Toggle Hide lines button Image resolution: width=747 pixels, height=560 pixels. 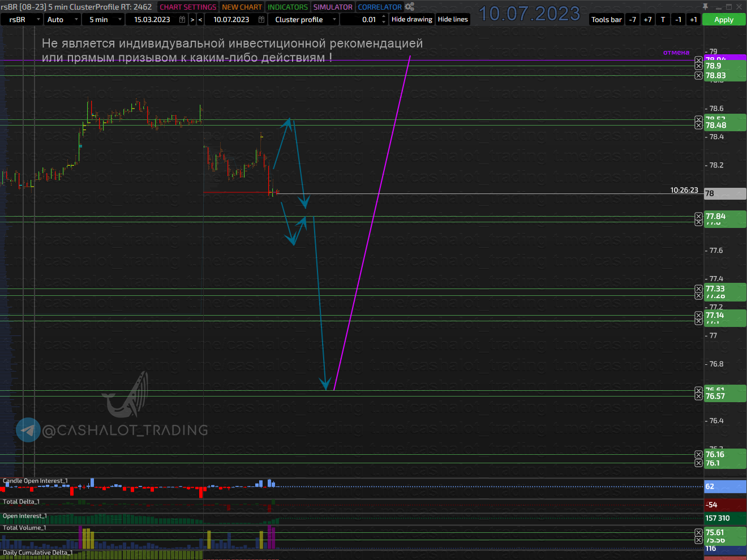point(453,19)
